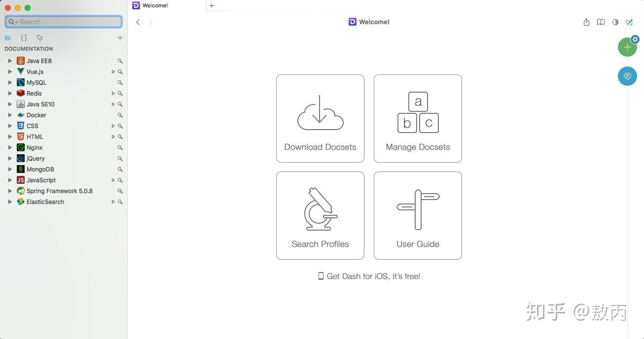Select the MongoDB docset row
The image size is (644, 339).
[x=64, y=169]
